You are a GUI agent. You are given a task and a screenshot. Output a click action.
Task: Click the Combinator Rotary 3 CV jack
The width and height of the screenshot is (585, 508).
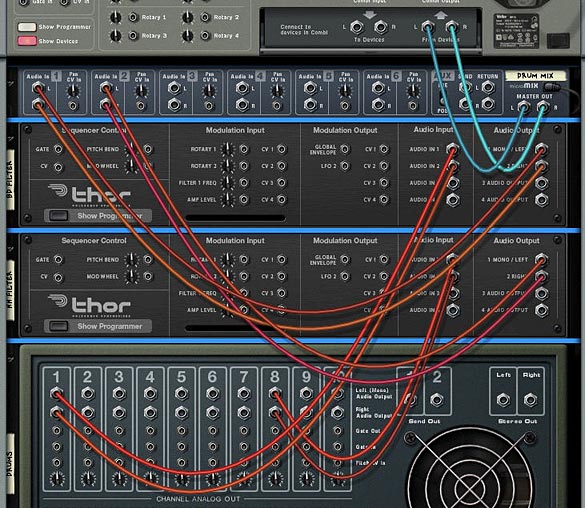click(x=133, y=36)
